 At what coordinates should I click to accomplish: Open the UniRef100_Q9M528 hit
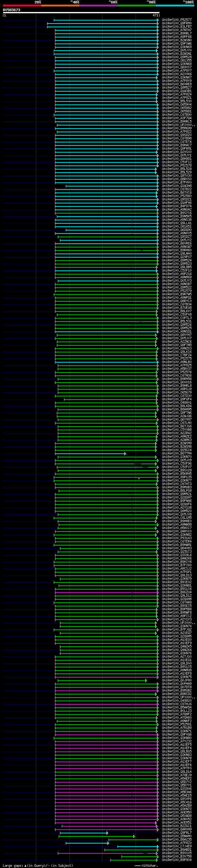[x=177, y=57]
